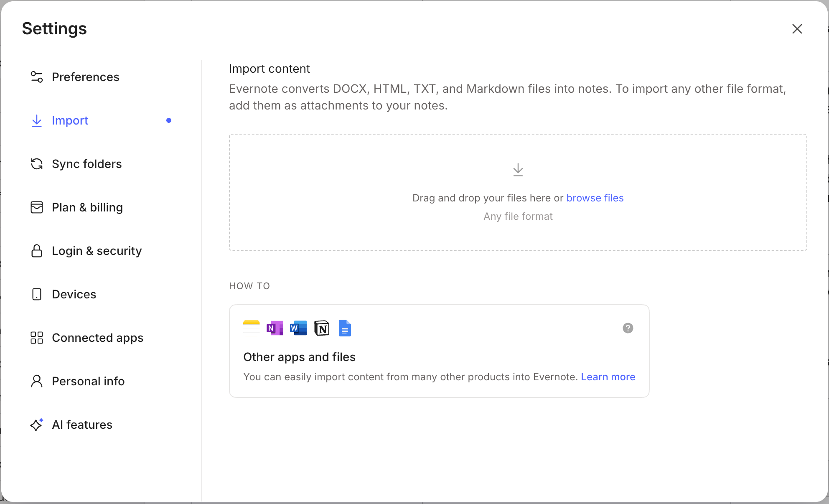Open the Learn more link

pyautogui.click(x=608, y=377)
